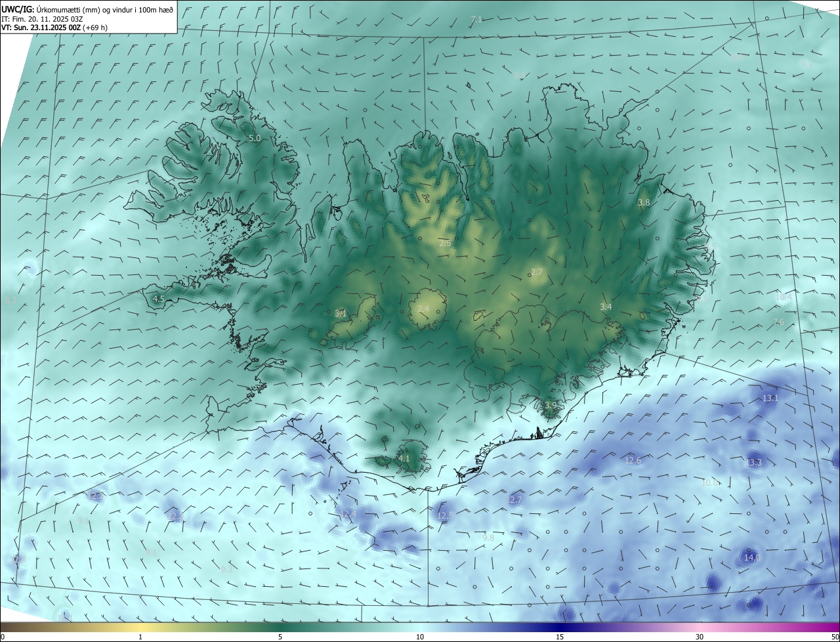This screenshot has height=642, width=840.
Task: Click the 9.3 value label
Action: click(x=226, y=569)
